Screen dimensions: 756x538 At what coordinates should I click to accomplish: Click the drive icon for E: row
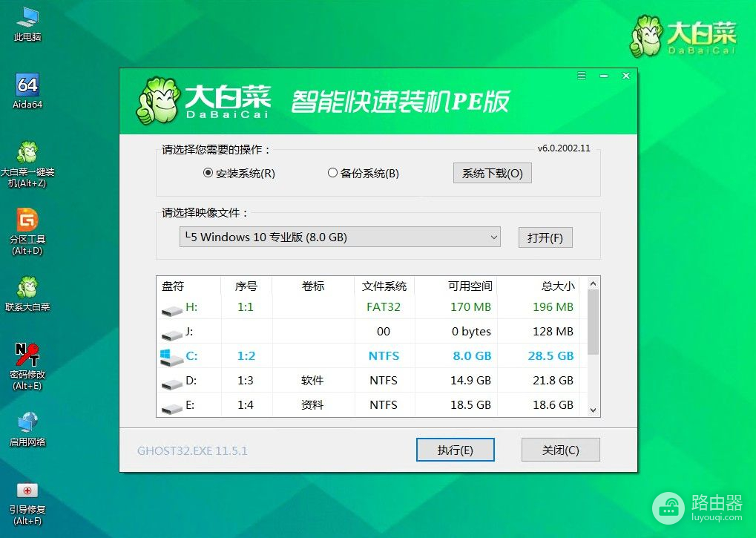[171, 408]
